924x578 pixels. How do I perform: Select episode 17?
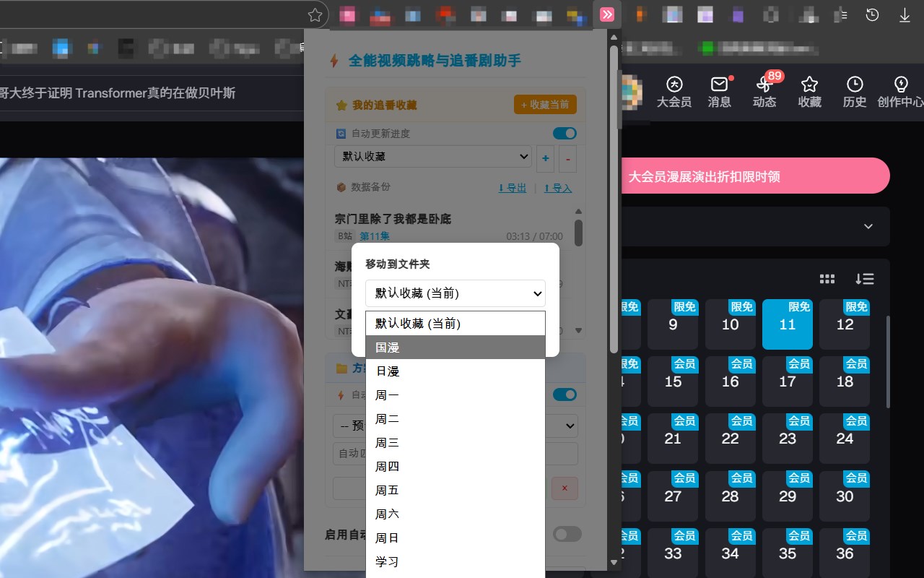788,381
